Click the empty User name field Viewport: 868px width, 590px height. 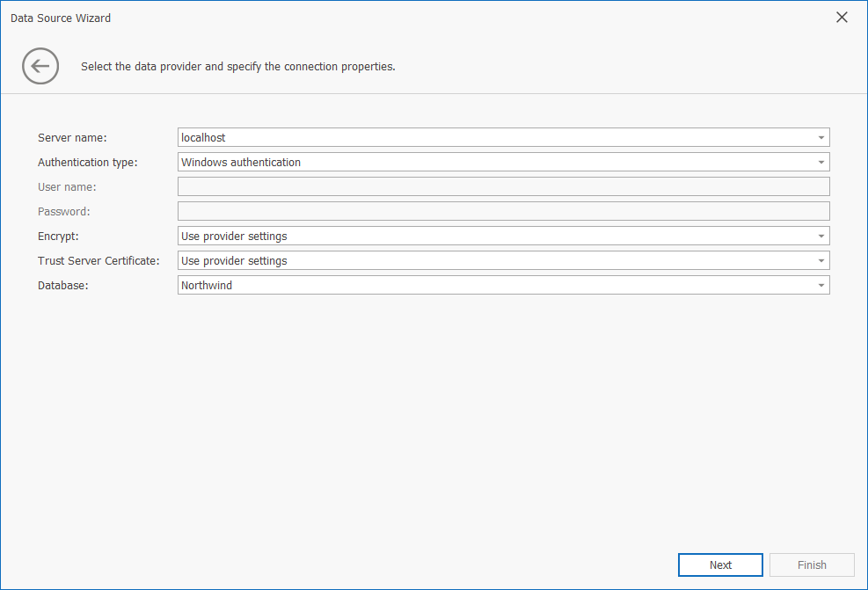pyautogui.click(x=503, y=186)
